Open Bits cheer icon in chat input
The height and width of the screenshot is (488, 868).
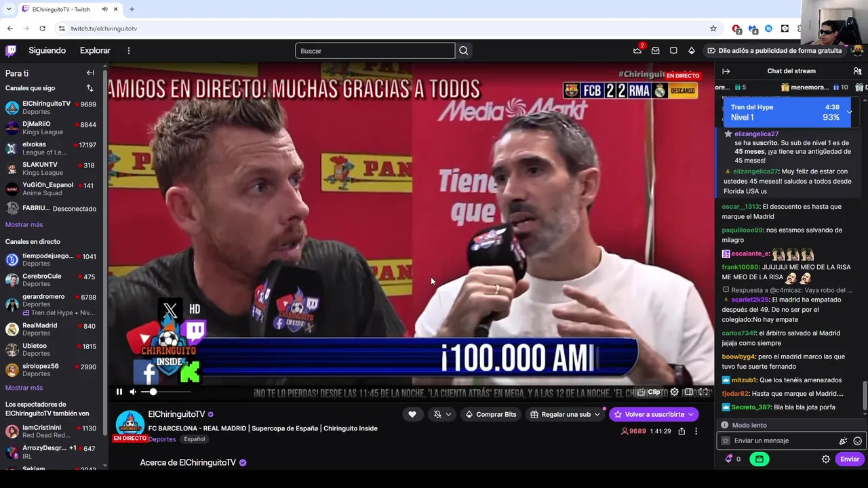pyautogui.click(x=843, y=441)
